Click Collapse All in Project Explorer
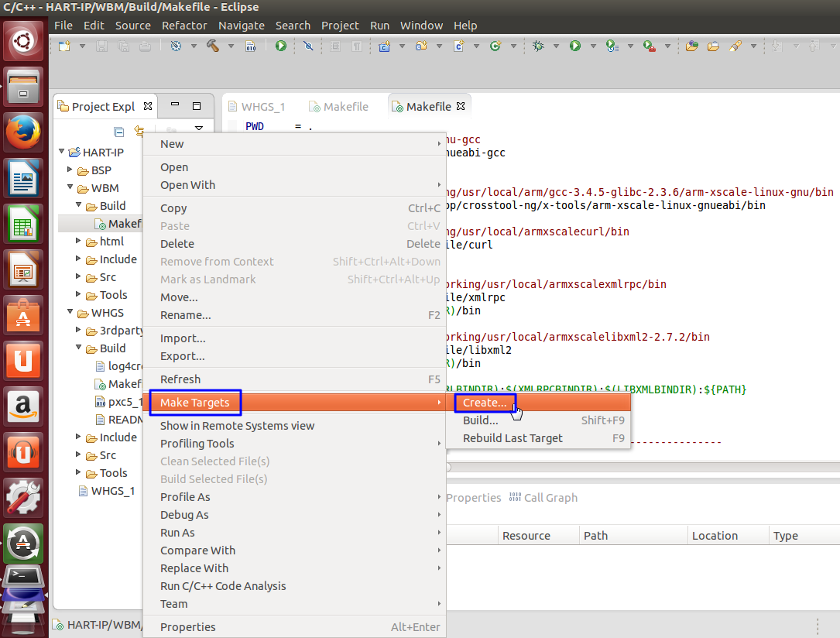This screenshot has width=840, height=638. (118, 131)
